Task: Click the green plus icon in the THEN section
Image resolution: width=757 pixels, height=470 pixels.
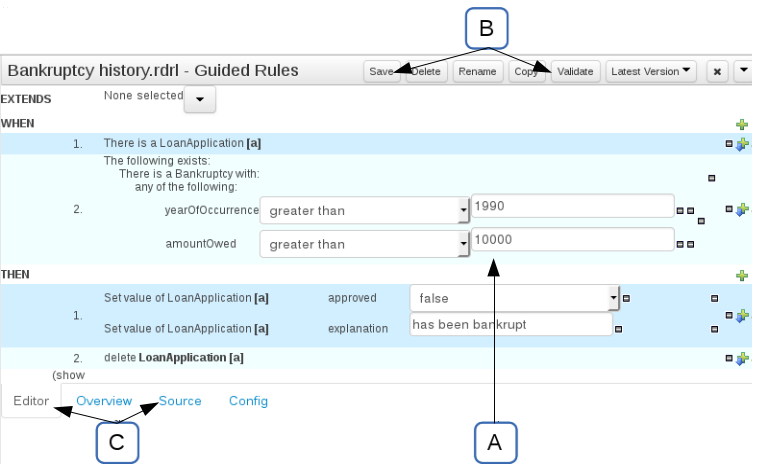Action: pyautogui.click(x=742, y=275)
